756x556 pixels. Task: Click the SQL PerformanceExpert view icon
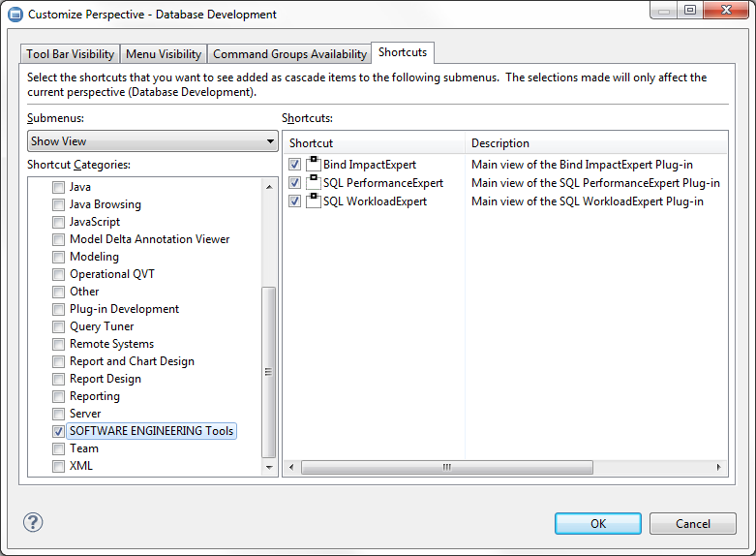pos(313,183)
